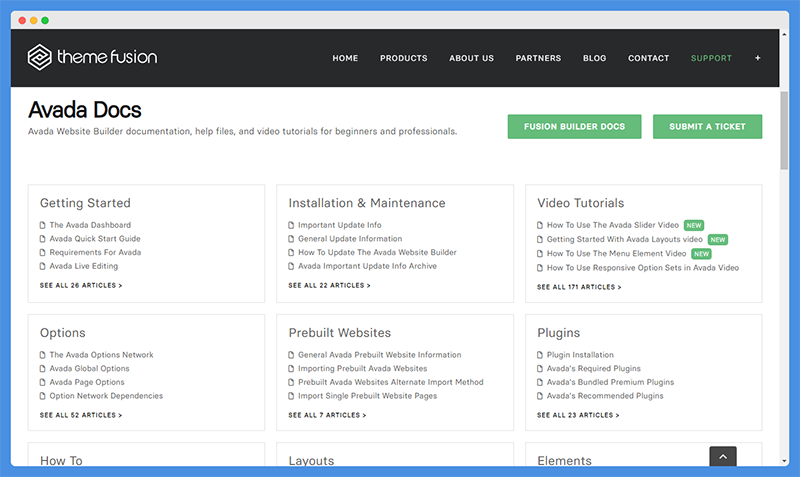
Task: Open the Blog menu item
Action: tap(594, 58)
